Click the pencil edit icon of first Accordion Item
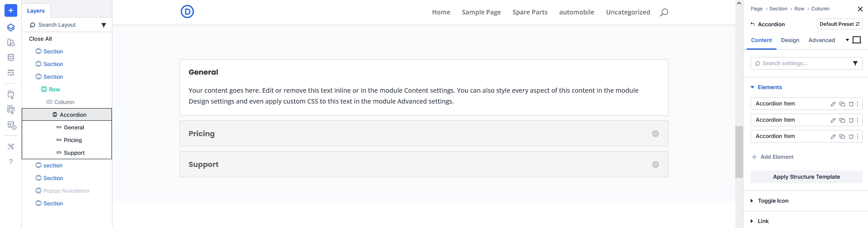This screenshot has width=868, height=228. coord(833,104)
